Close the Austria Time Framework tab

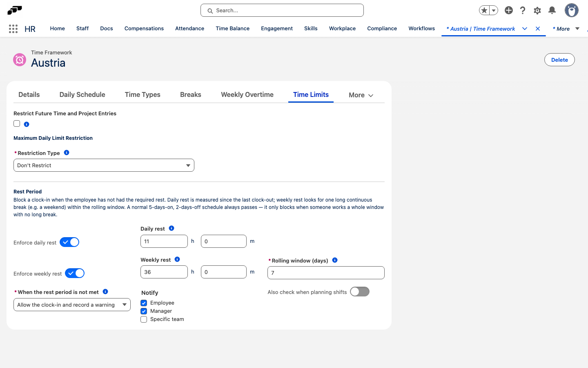[538, 29]
